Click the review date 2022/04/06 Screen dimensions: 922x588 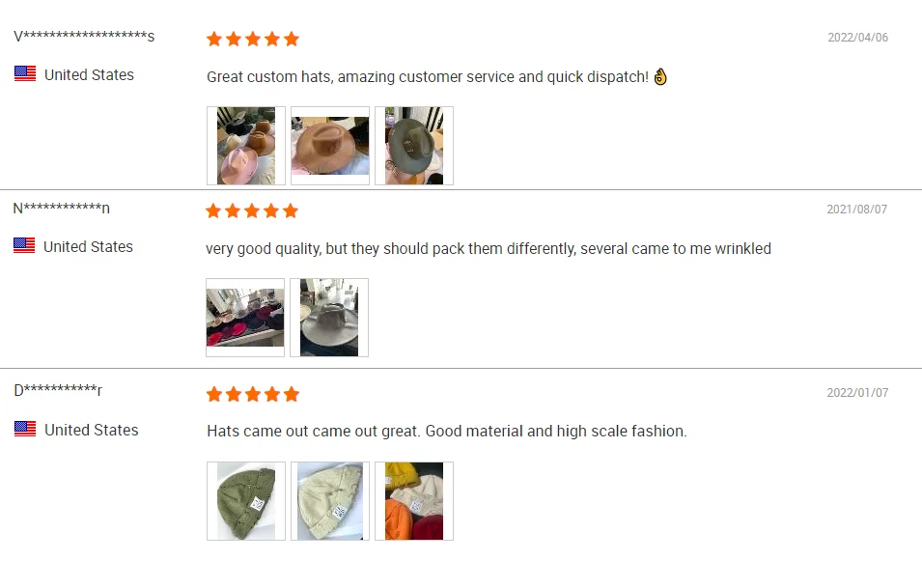point(858,38)
